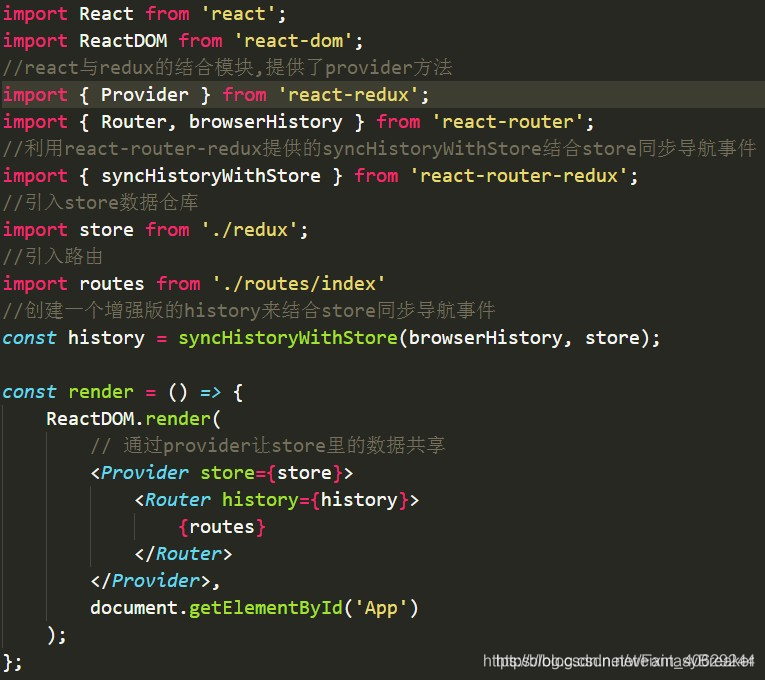Click the word routes in the routes import
765x680 pixels.
click(x=112, y=284)
